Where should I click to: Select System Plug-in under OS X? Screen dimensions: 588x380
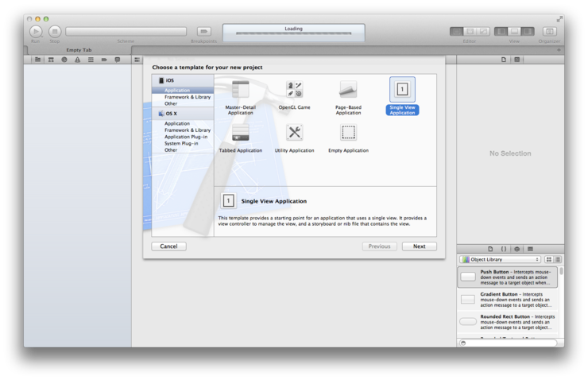click(x=183, y=143)
